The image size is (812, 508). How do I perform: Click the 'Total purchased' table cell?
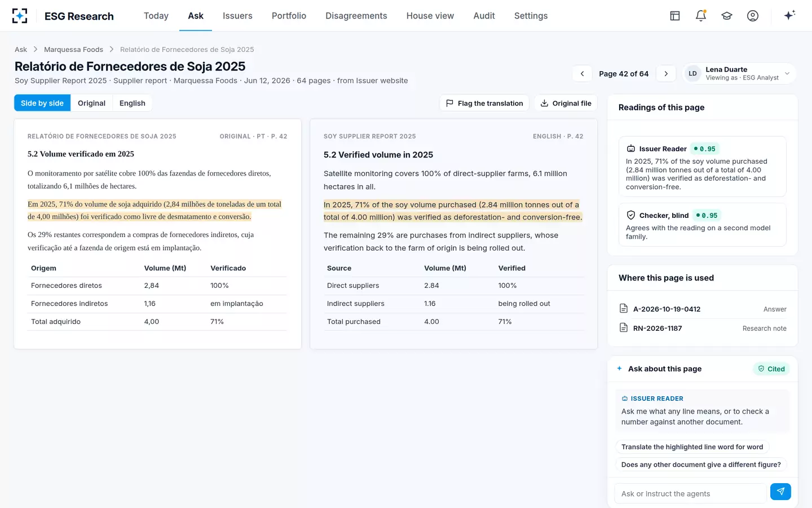pos(354,322)
